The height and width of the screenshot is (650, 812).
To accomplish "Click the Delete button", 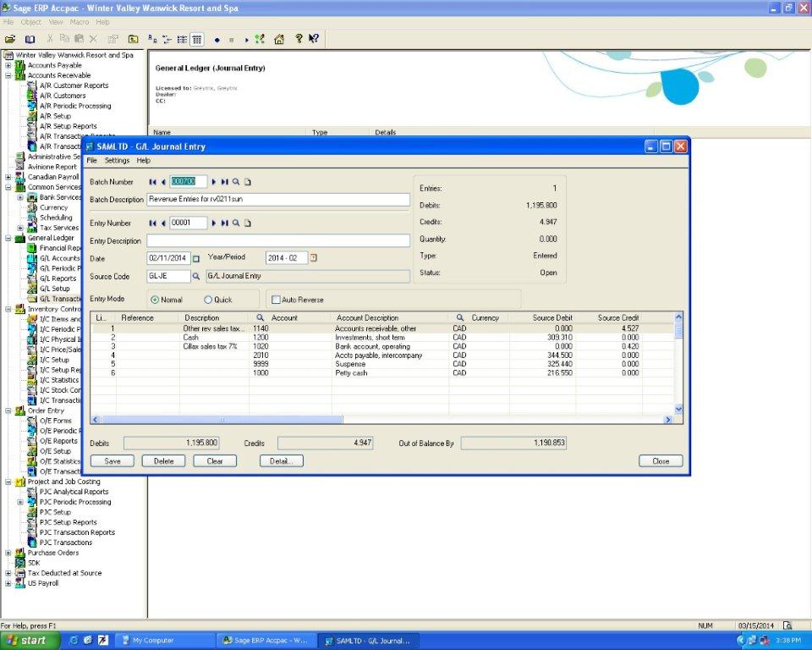I will 163,460.
